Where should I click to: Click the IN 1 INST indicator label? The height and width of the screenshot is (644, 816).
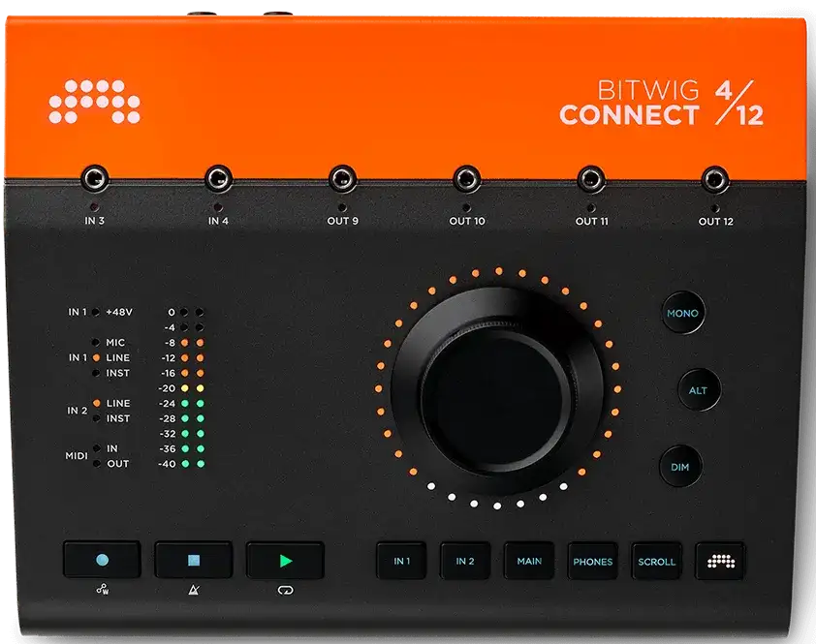point(117,373)
